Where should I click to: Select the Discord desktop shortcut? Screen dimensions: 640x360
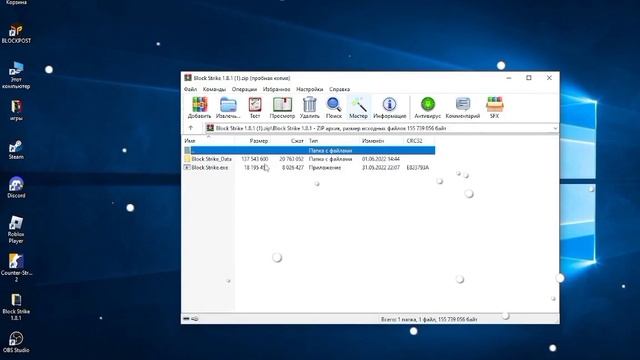pos(16,188)
